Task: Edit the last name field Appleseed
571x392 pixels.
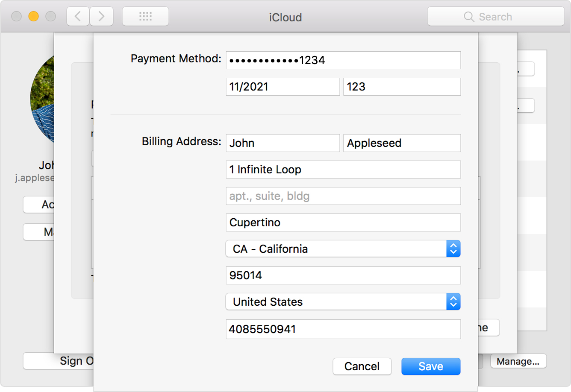Action: 402,143
